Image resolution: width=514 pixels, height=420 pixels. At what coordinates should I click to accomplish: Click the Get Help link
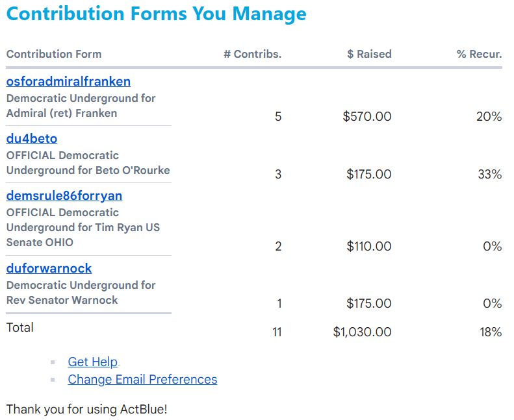[93, 362]
